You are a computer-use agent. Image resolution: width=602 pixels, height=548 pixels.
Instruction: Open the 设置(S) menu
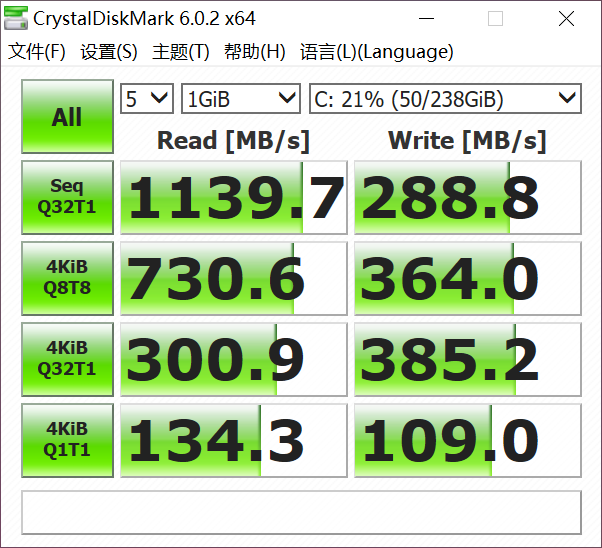click(109, 52)
